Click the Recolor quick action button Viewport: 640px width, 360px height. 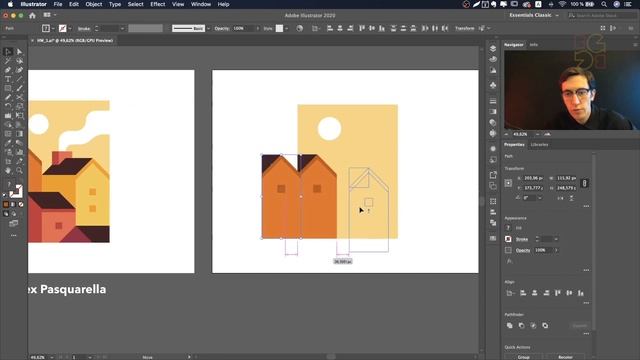(565, 357)
